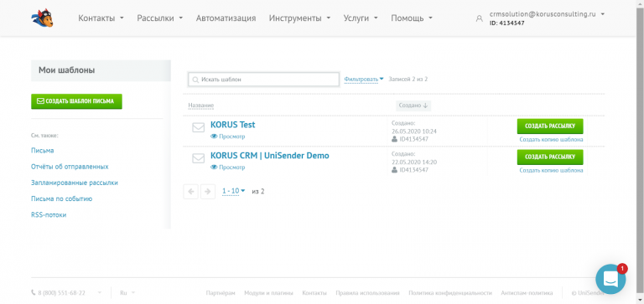Open Политика конфиденциальности footer link
The image size is (644, 304).
tap(450, 293)
